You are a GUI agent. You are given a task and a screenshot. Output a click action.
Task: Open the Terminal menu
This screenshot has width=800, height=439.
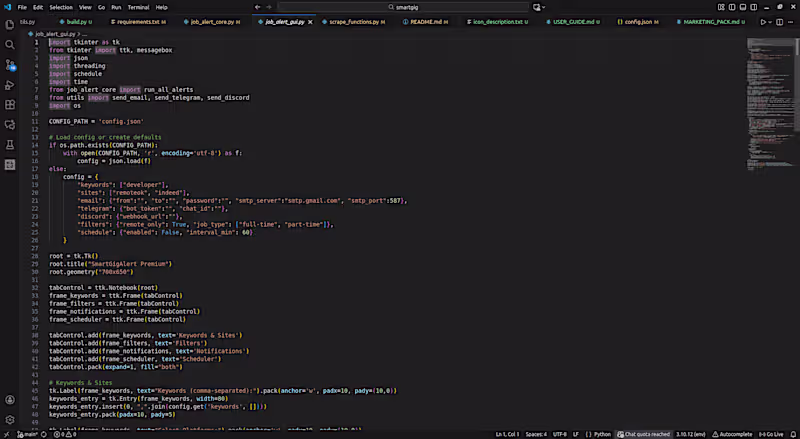tap(139, 7)
